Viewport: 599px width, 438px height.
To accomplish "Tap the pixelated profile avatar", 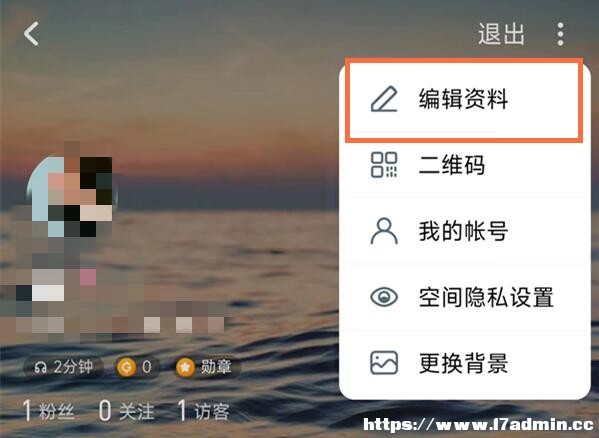I will (x=72, y=190).
